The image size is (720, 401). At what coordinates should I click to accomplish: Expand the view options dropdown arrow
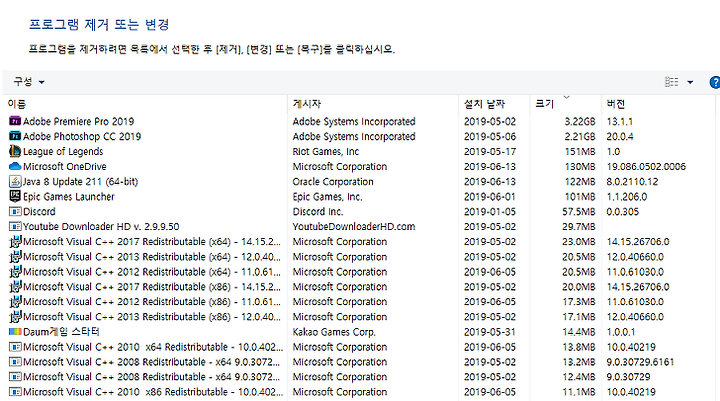[x=690, y=82]
